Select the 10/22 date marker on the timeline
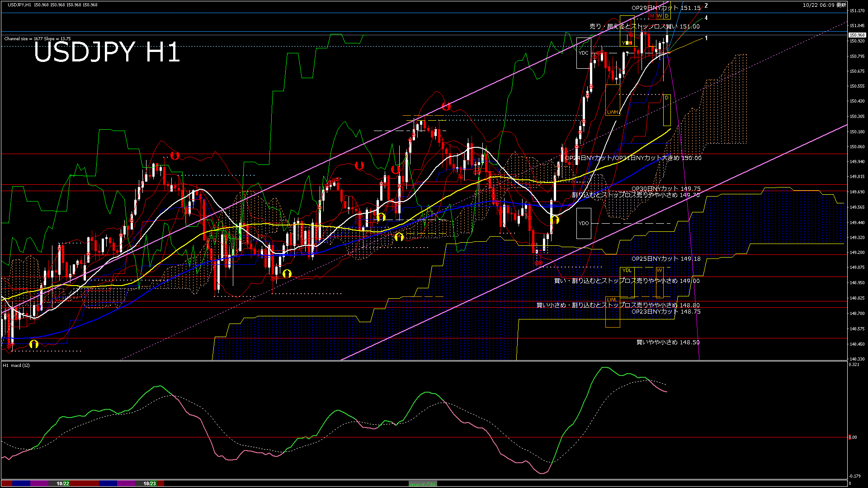 tap(63, 483)
